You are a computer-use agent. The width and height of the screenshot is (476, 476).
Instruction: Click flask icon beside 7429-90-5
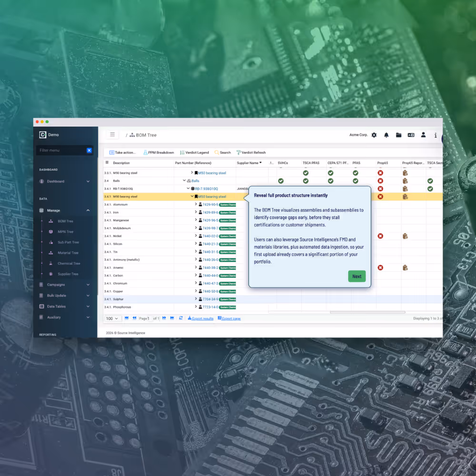[x=200, y=205]
